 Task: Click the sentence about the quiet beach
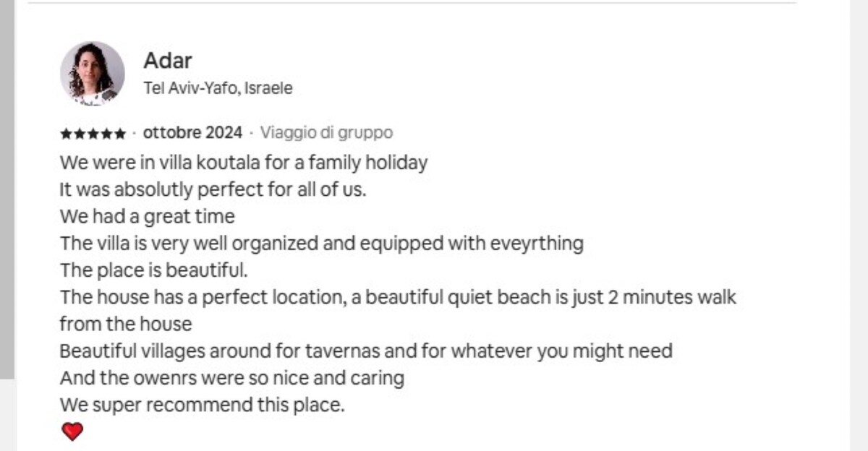pyautogui.click(x=398, y=297)
